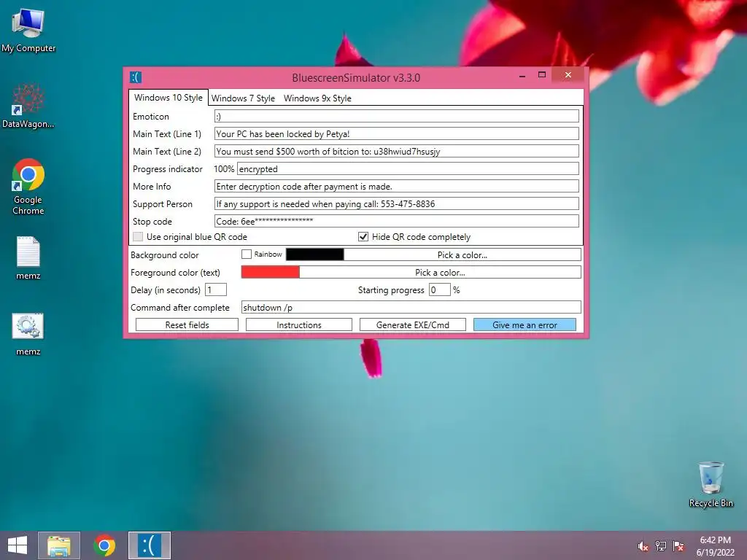
Task: Select the memz text document icon
Action: [x=28, y=257]
